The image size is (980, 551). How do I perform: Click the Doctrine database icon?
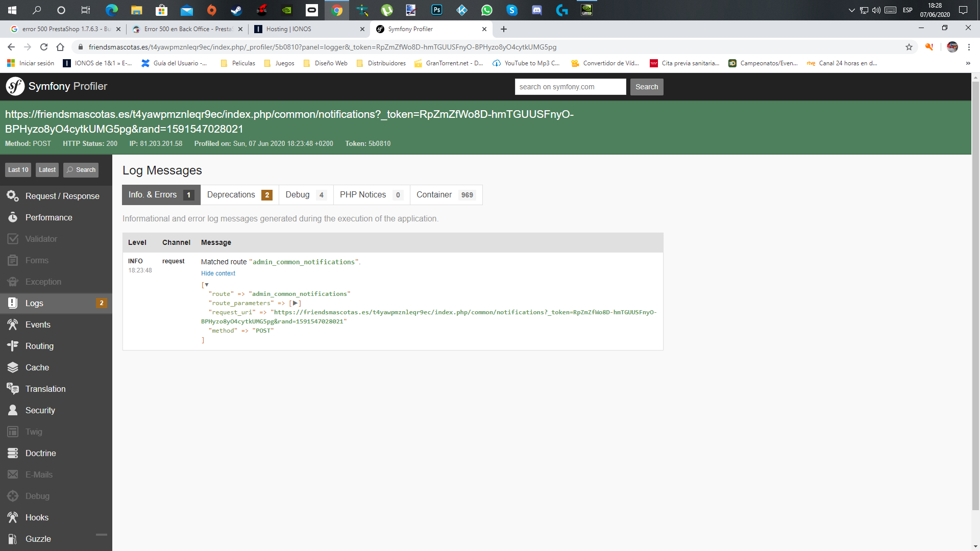click(13, 453)
